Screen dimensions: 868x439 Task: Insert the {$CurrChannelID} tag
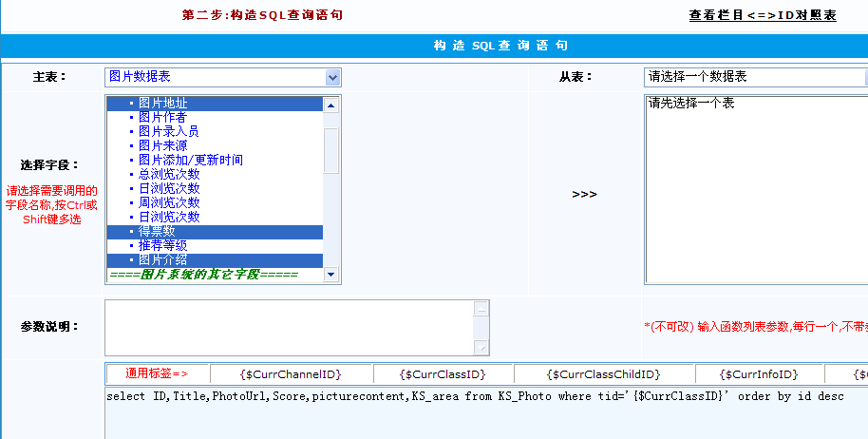click(291, 374)
